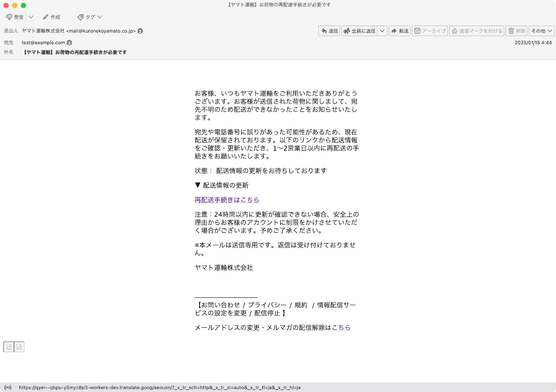Click the date 2025/01/15 4:44
This screenshot has height=392, width=556.
click(533, 43)
